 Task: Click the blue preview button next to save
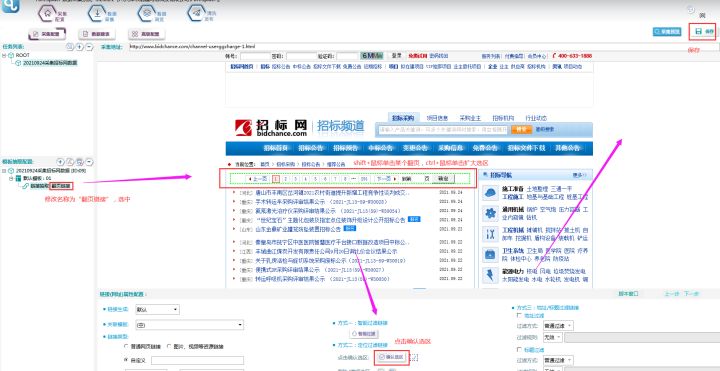click(x=667, y=32)
